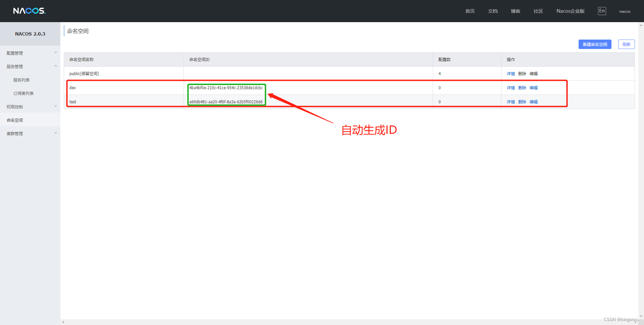Click the 新建命名空间 button
The height and width of the screenshot is (325, 644).
(595, 44)
